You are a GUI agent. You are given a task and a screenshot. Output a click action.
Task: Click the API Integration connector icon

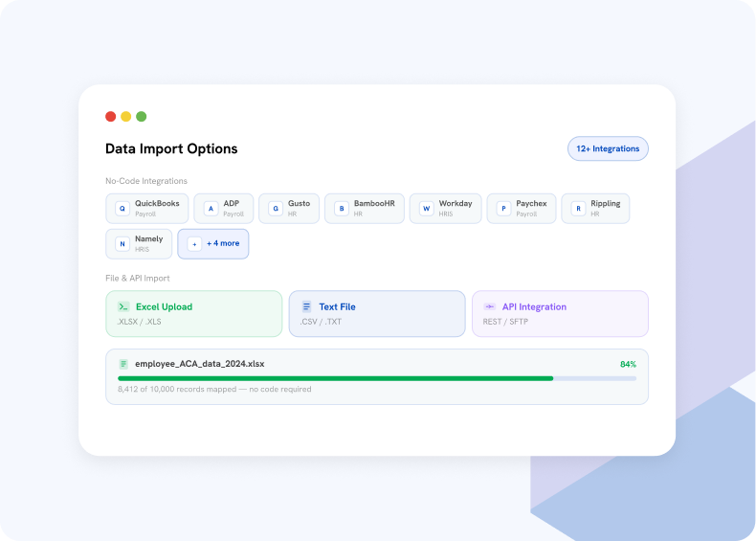pyautogui.click(x=489, y=307)
